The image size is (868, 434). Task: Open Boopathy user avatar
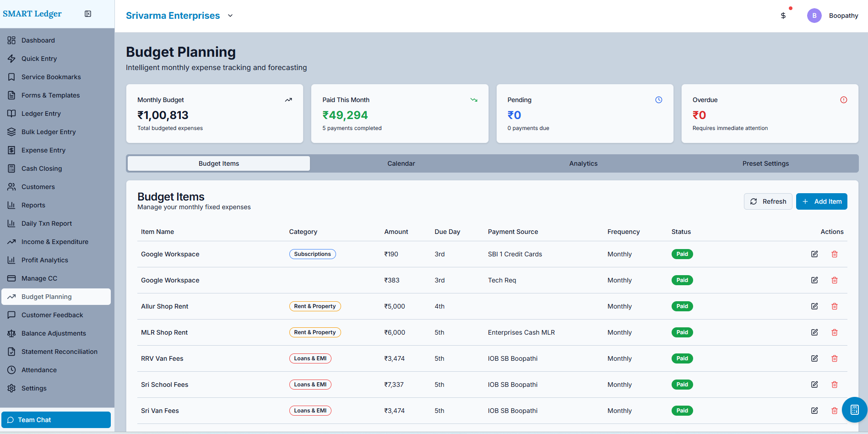(814, 16)
